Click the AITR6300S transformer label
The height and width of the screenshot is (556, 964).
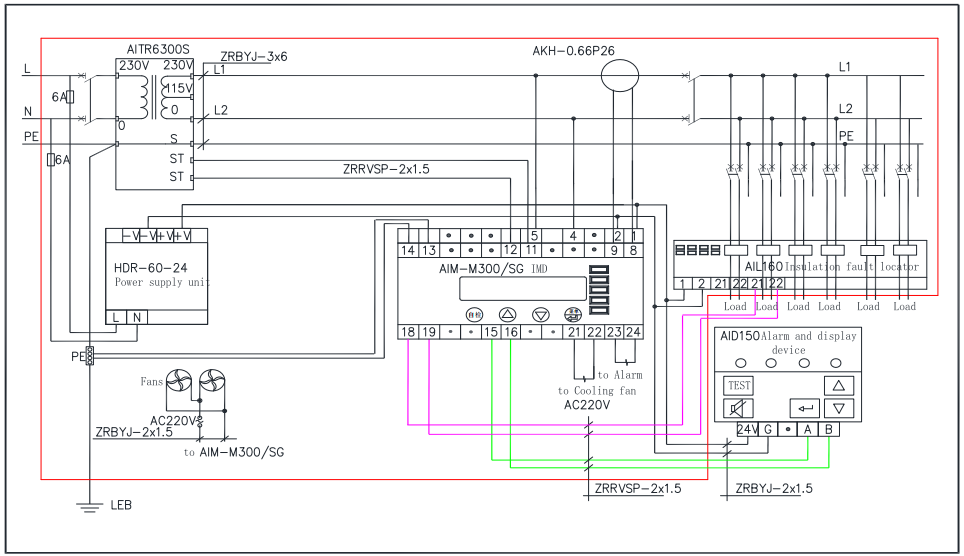tap(158, 49)
